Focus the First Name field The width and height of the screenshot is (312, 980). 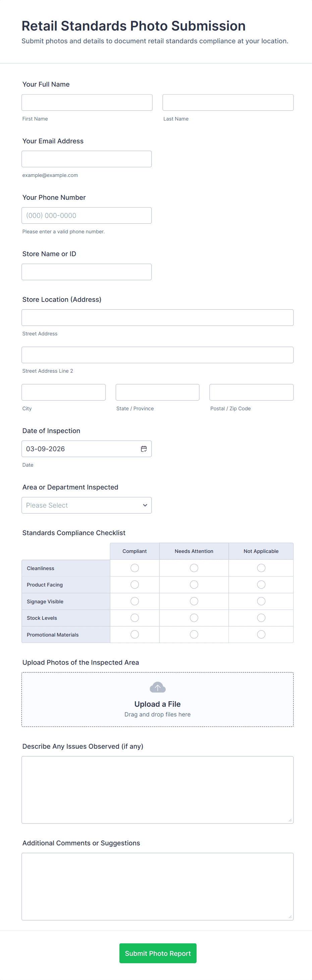click(87, 103)
